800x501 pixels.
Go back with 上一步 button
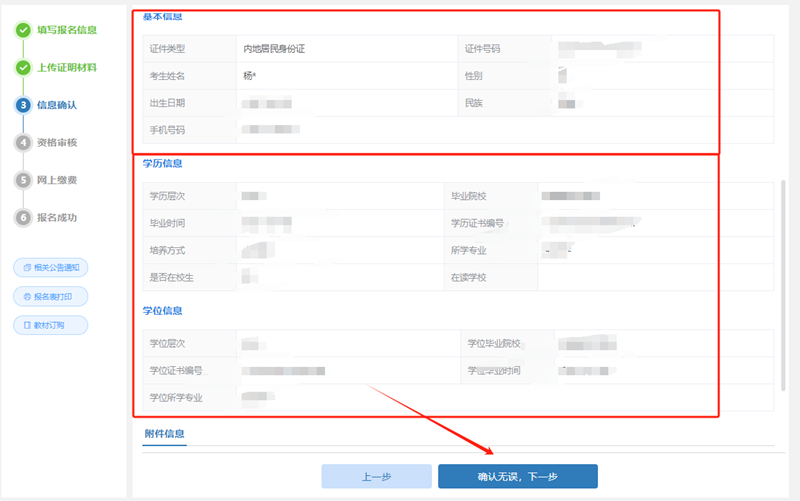[x=377, y=477]
